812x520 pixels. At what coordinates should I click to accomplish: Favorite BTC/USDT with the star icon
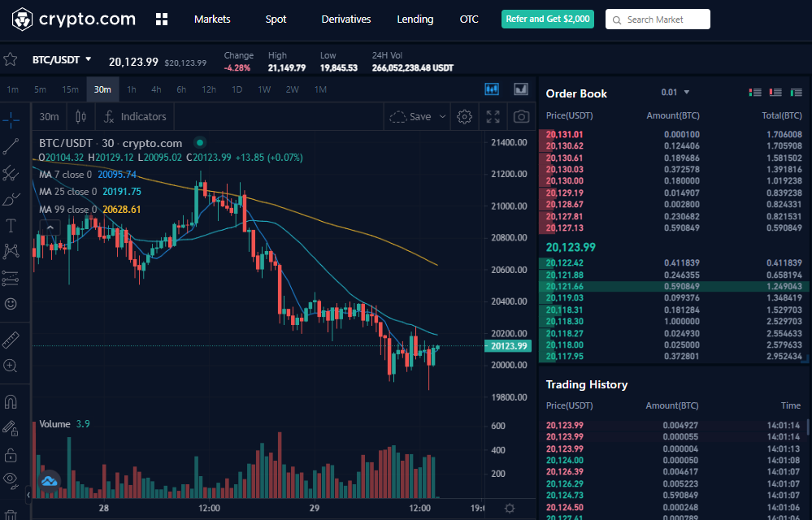point(11,59)
